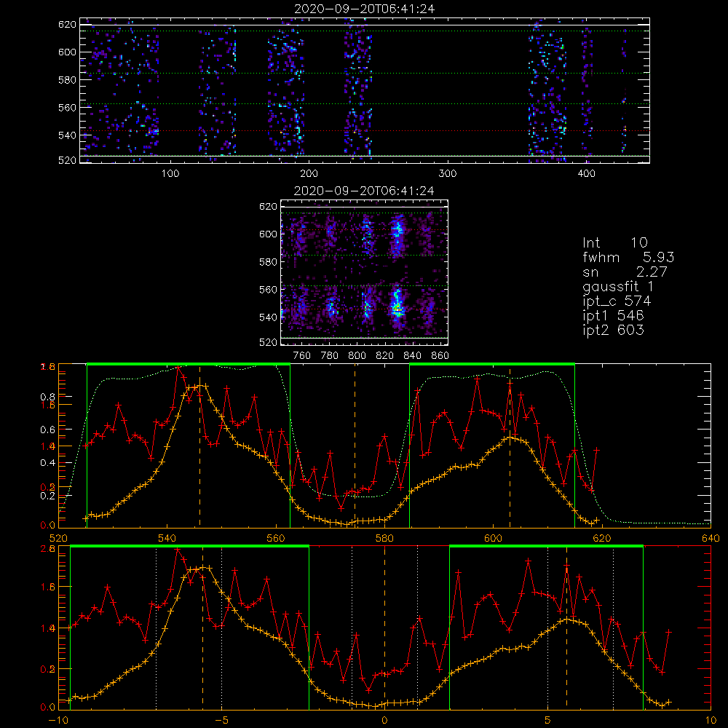Click x-axis label 400 on top plot

tap(586, 174)
